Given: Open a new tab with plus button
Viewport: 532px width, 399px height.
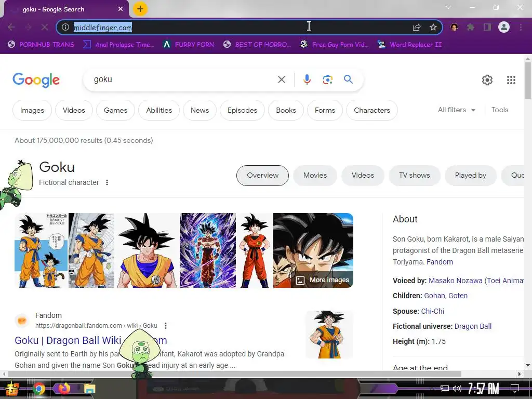Looking at the screenshot, I should tap(140, 9).
